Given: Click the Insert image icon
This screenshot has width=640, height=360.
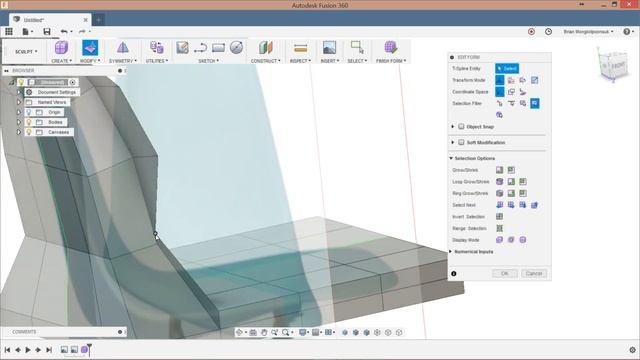Looking at the screenshot, I should point(329,48).
